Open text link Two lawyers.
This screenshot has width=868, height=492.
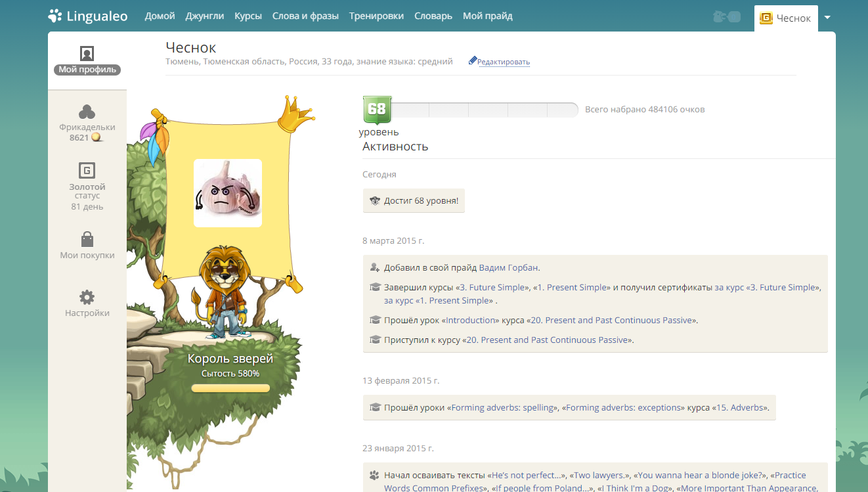pos(599,475)
